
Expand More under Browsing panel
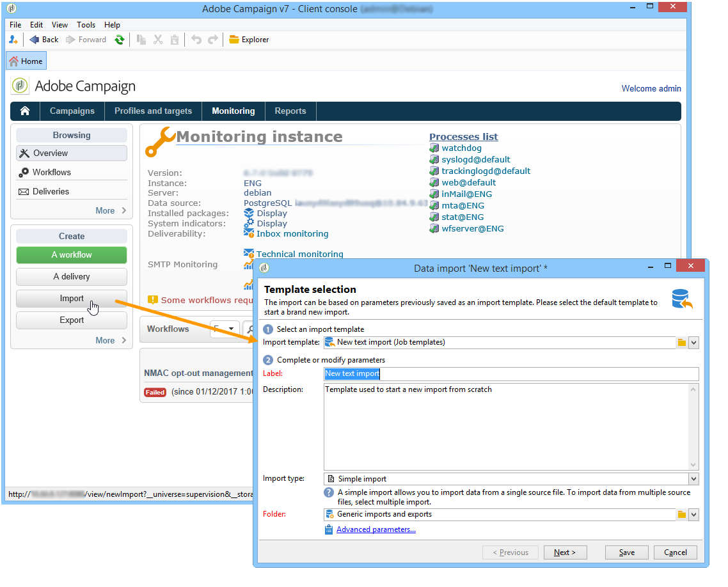(111, 210)
